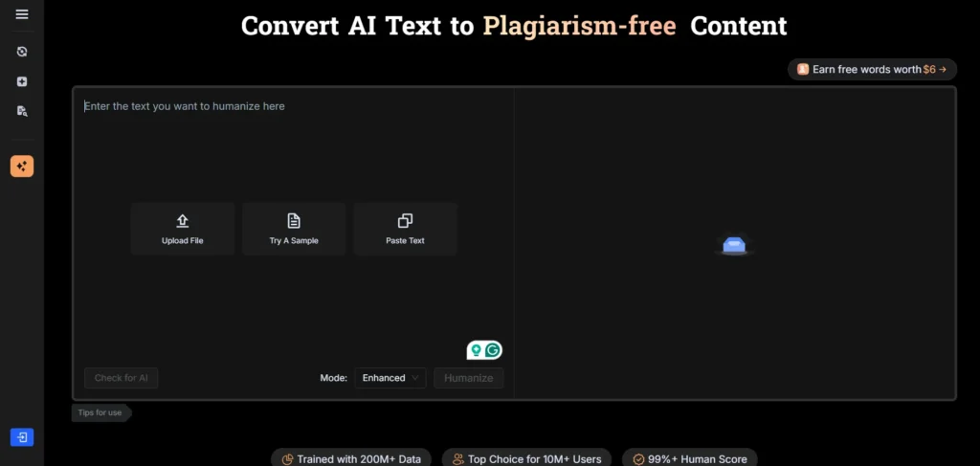Click the Check for AI button

[122, 378]
